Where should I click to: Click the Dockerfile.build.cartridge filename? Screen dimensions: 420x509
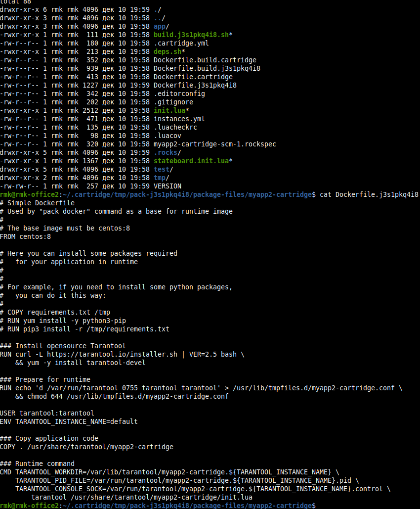(x=205, y=60)
